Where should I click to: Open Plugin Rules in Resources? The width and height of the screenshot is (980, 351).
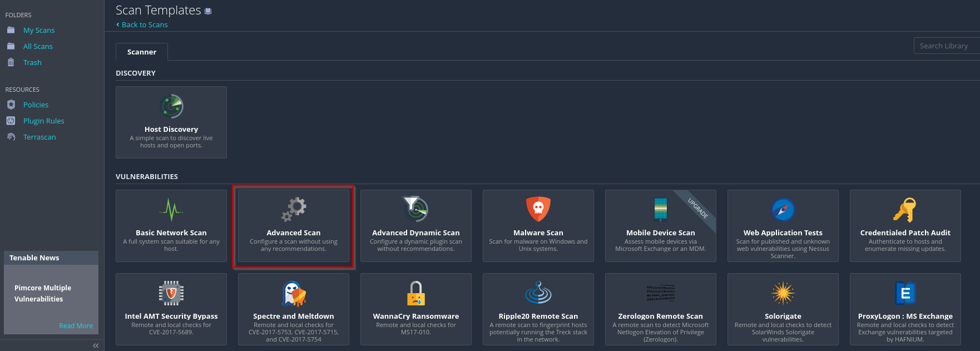pos(43,121)
